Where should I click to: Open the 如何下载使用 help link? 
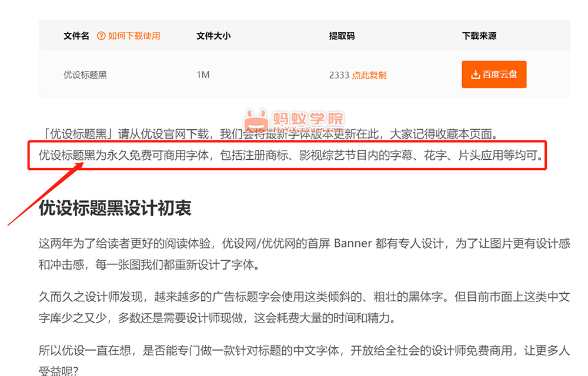[134, 36]
